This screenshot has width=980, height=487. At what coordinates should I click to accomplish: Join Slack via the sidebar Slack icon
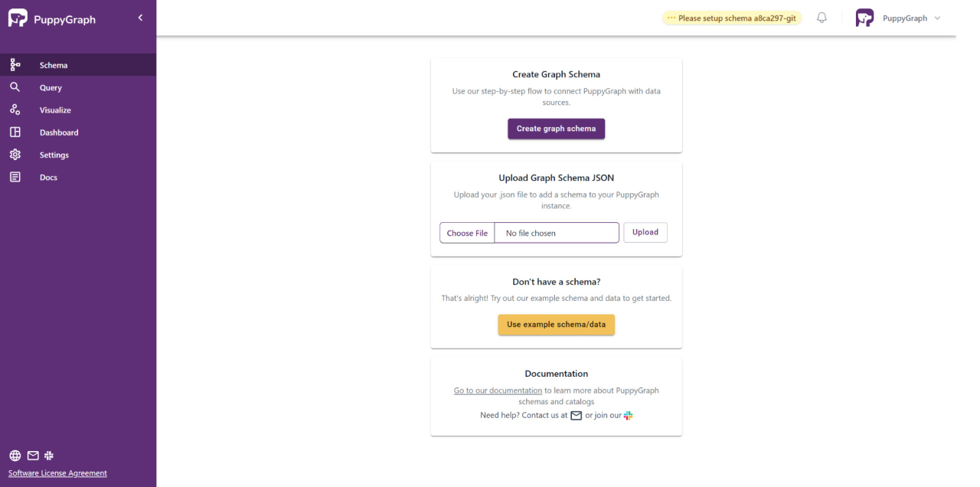[48, 456]
